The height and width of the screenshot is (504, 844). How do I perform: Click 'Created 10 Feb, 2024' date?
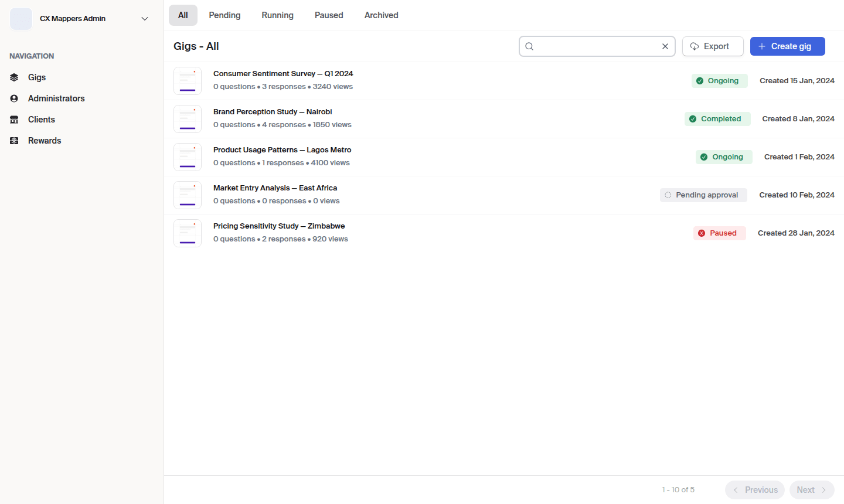coord(797,195)
